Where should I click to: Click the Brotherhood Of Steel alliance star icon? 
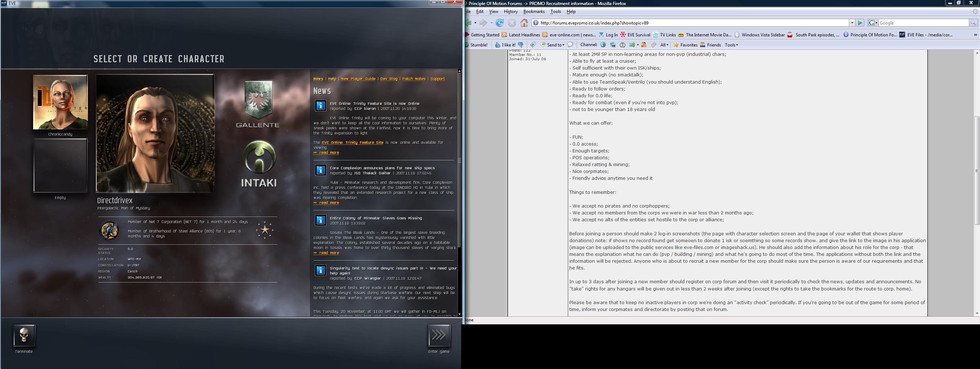[x=265, y=230]
